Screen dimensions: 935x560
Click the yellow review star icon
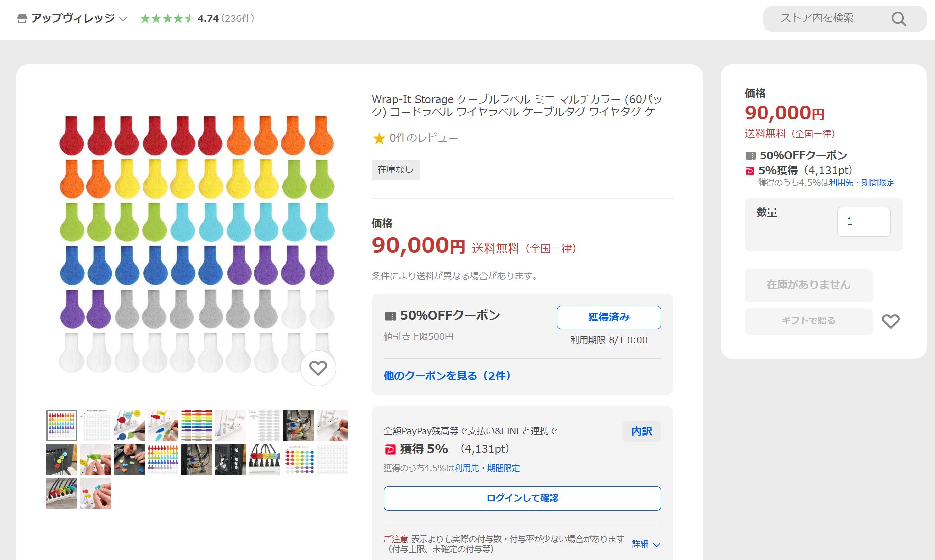pyautogui.click(x=379, y=138)
